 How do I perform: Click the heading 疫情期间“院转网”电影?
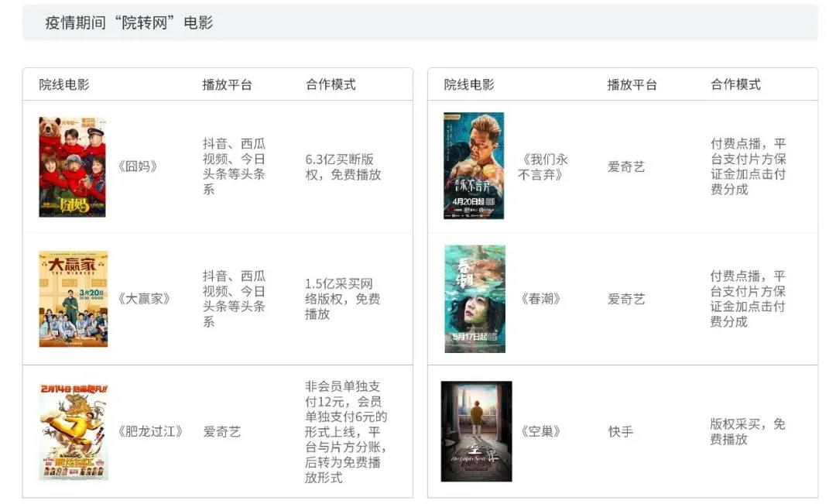point(129,23)
